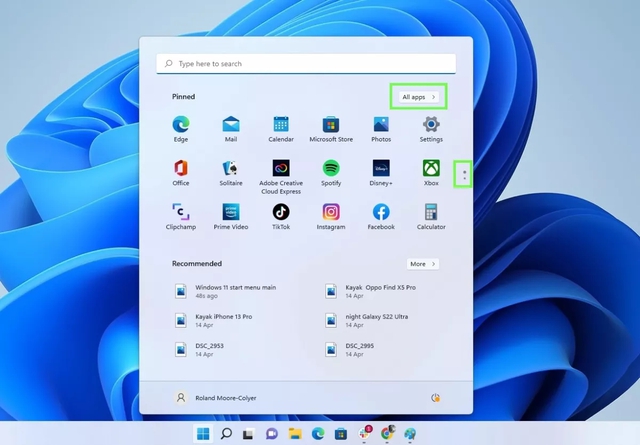
Task: Open Kayak iPhone 13 Pro recommended file
Action: click(x=213, y=320)
